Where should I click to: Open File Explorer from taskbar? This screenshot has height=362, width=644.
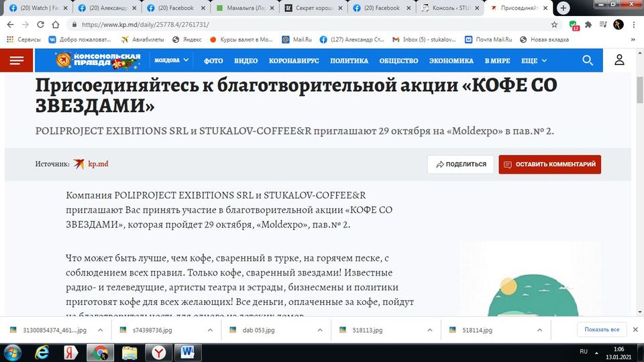tap(129, 353)
